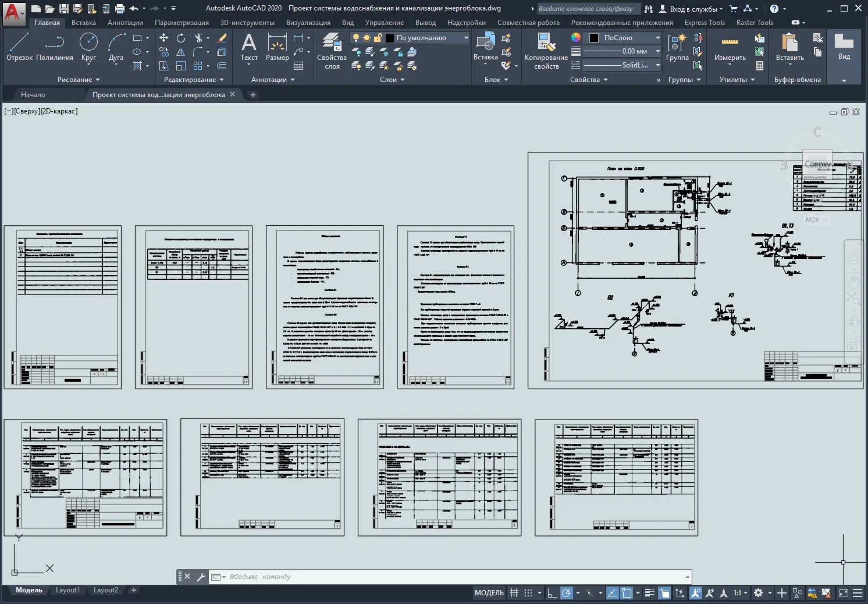The width and height of the screenshot is (868, 604).
Task: Toggle 2D object snap
Action: [x=627, y=593]
